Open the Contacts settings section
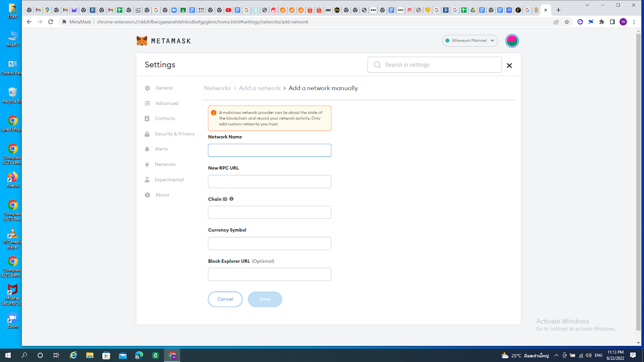 click(x=160, y=119)
